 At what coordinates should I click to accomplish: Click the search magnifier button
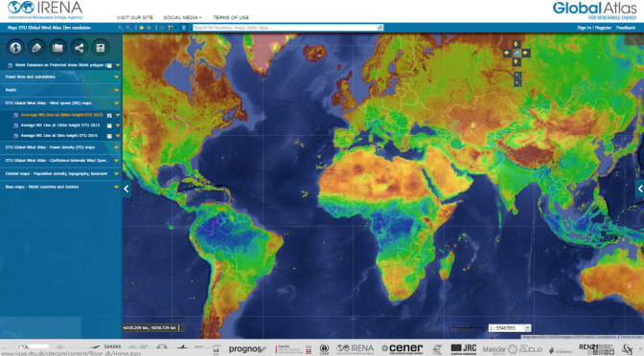pyautogui.click(x=379, y=28)
